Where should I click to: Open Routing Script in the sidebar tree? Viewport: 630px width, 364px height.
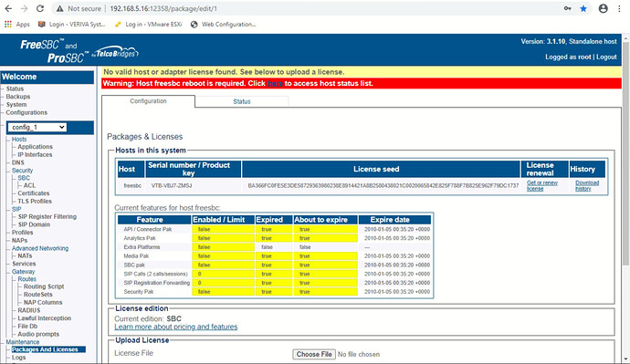click(x=44, y=286)
